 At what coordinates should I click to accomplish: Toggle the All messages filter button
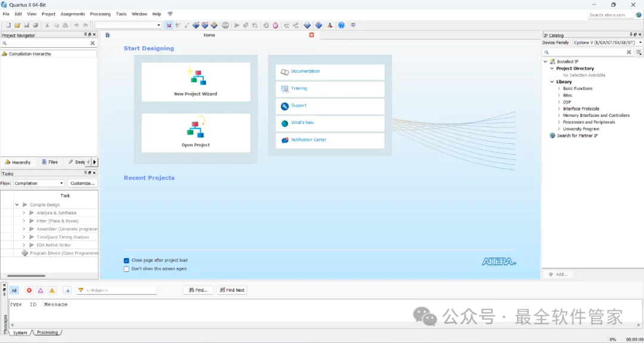pos(14,291)
